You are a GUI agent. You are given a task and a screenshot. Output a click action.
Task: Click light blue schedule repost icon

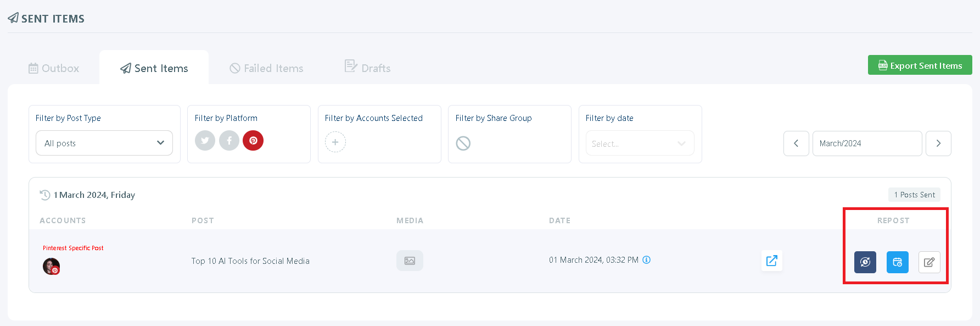pyautogui.click(x=898, y=262)
